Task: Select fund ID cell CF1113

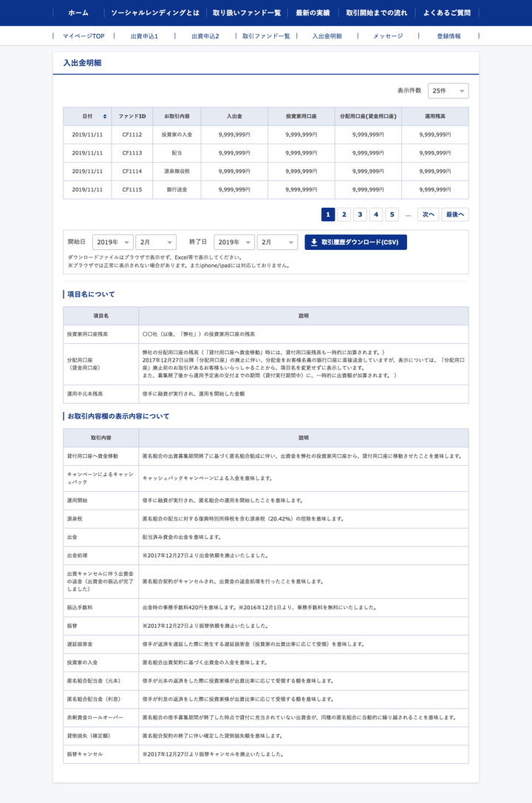Action: point(132,153)
